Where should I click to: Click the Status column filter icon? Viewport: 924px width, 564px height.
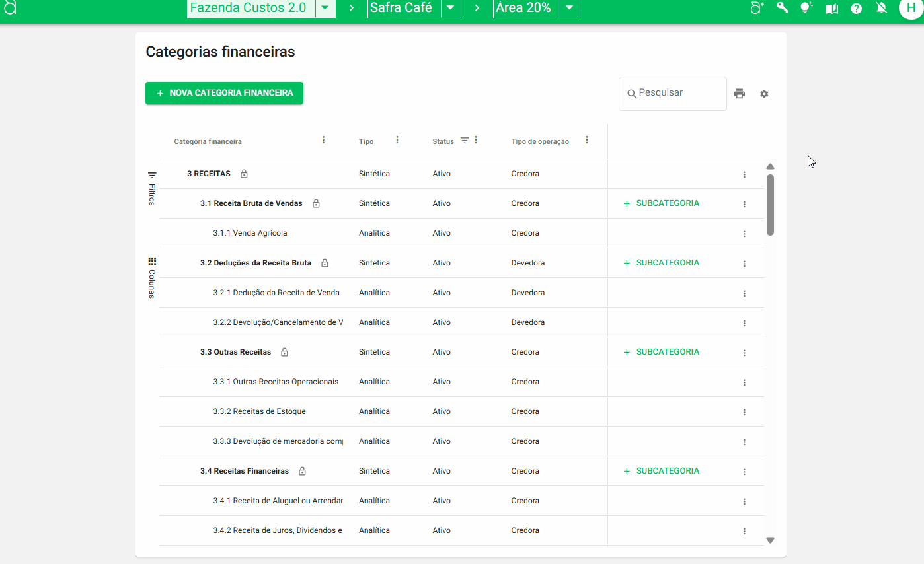465,141
